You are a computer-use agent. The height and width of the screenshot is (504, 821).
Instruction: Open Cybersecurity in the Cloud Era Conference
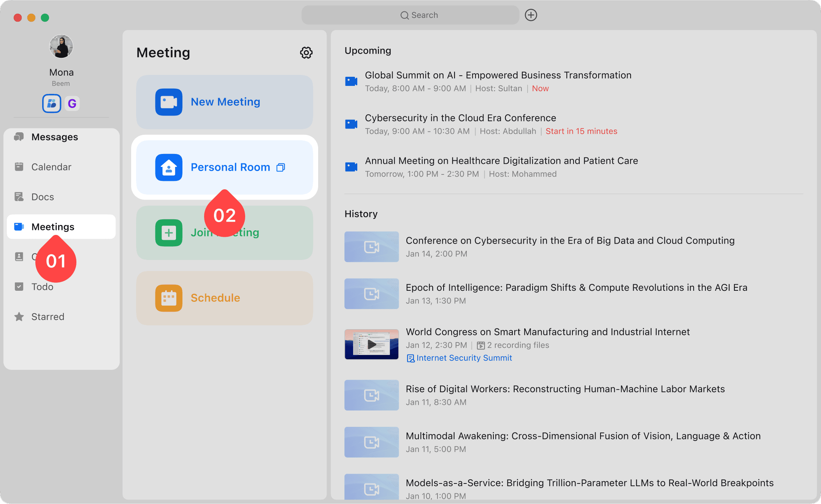point(460,118)
